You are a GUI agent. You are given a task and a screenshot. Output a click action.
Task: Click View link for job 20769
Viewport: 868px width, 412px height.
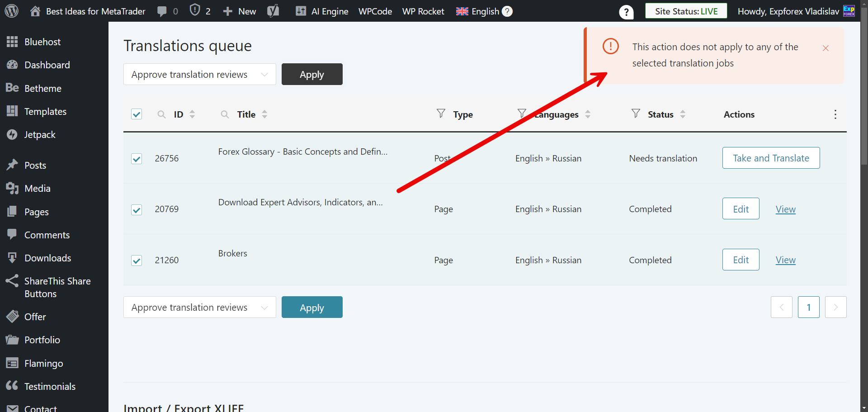tap(785, 209)
